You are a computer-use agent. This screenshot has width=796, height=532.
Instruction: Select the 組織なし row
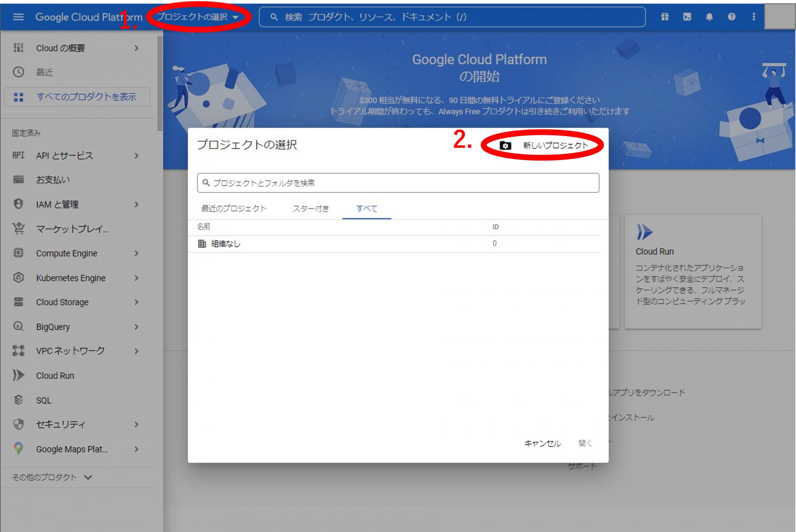(x=394, y=243)
